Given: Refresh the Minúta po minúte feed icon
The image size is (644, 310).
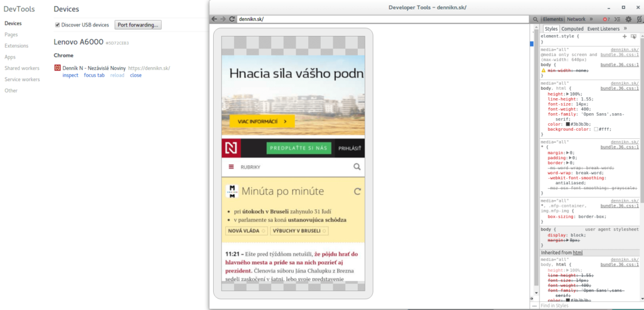Looking at the screenshot, I should tap(357, 191).
